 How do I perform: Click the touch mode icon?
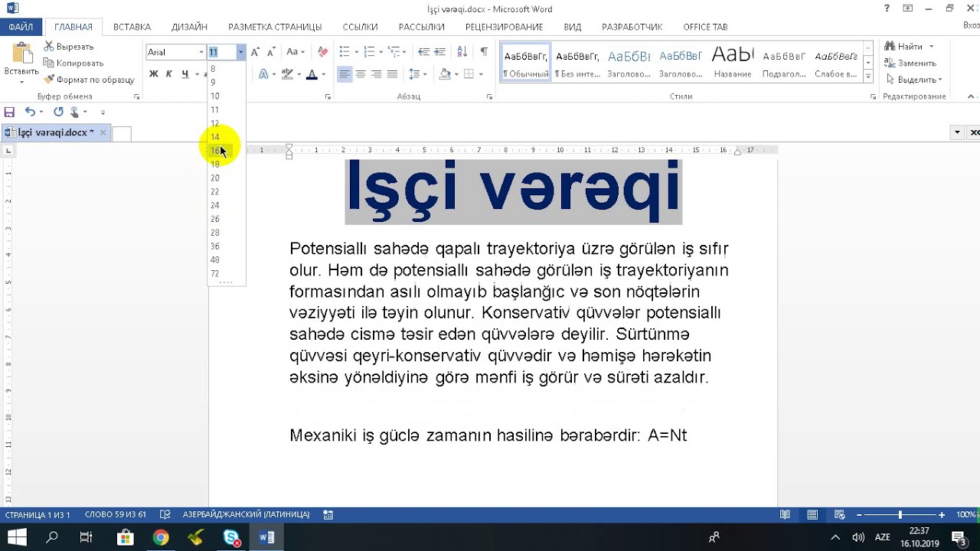[74, 112]
